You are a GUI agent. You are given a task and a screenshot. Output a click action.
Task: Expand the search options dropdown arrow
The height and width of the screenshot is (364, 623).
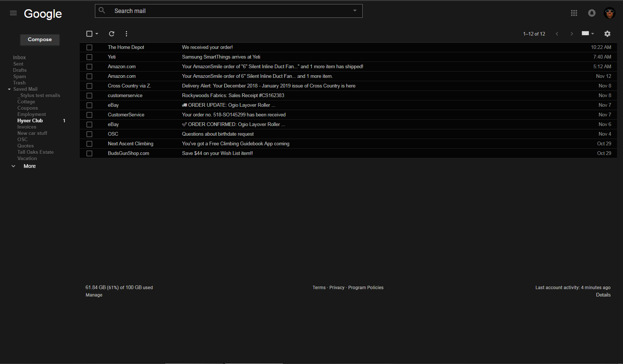point(355,11)
